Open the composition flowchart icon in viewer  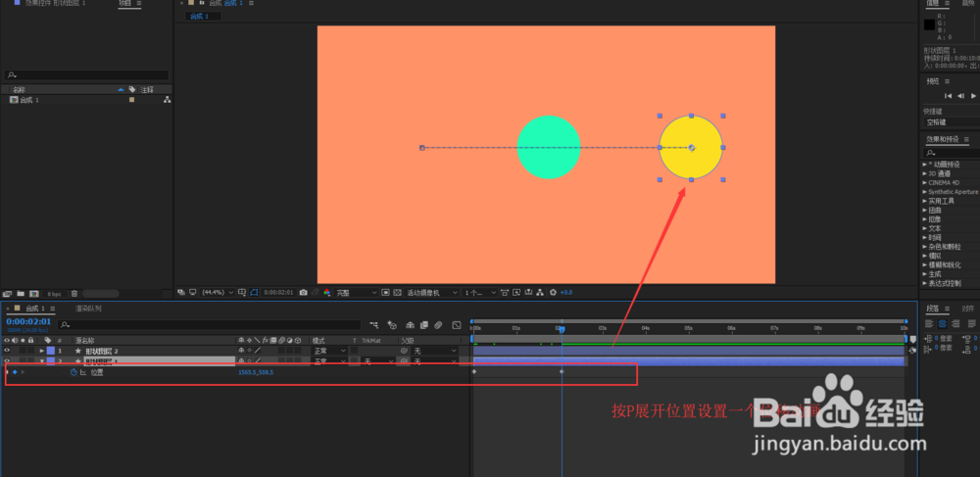541,292
